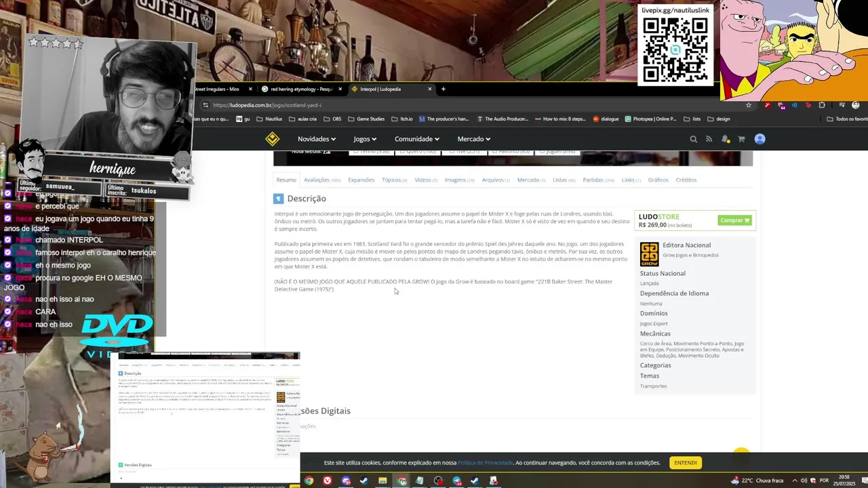This screenshot has height=488, width=868.
Task: Open the RSS feed icon in header
Action: 709,139
